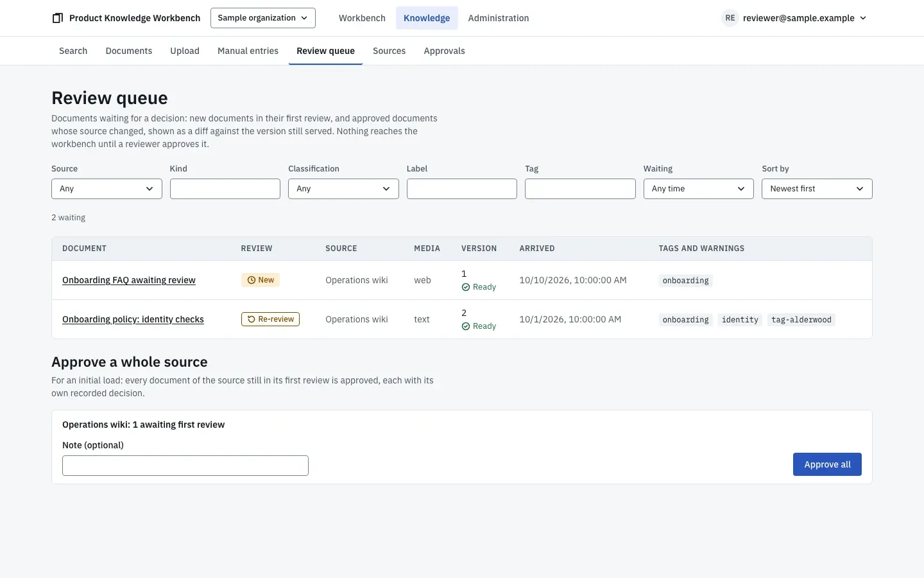Image resolution: width=924 pixels, height=578 pixels.
Task: Open the Manual entries tab
Action: [x=248, y=51]
